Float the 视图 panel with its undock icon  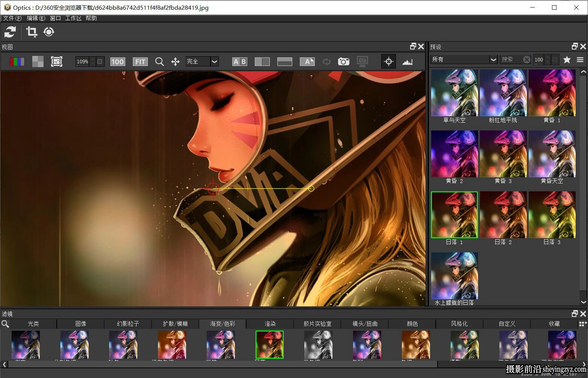click(x=413, y=46)
